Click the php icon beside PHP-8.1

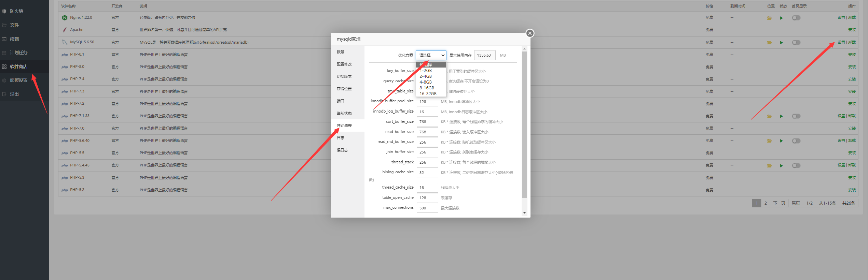tap(65, 55)
